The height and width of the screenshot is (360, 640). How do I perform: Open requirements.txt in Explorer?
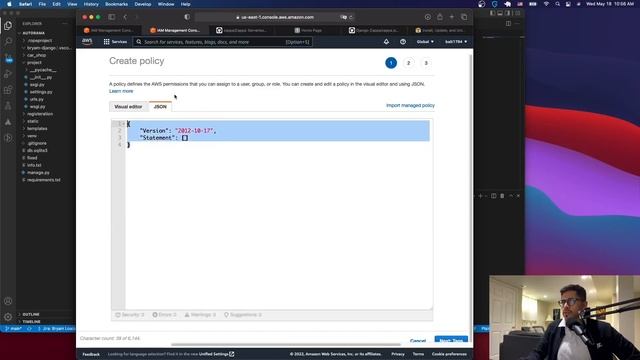(x=43, y=180)
